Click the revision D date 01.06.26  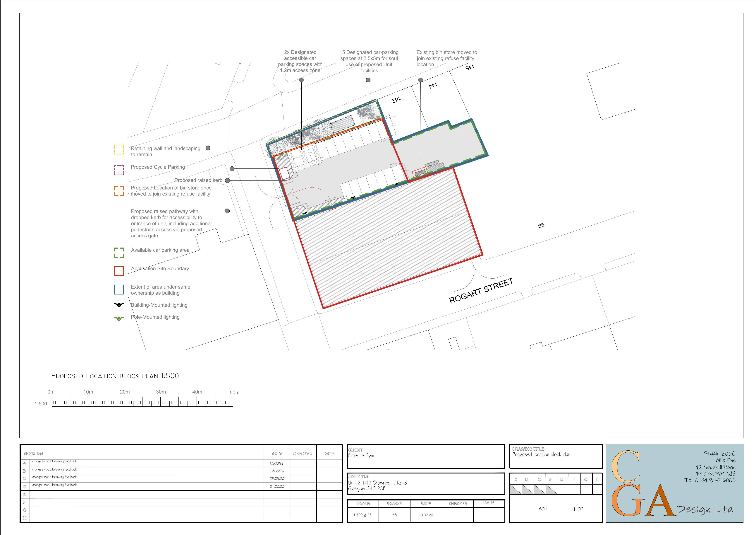pyautogui.click(x=277, y=487)
